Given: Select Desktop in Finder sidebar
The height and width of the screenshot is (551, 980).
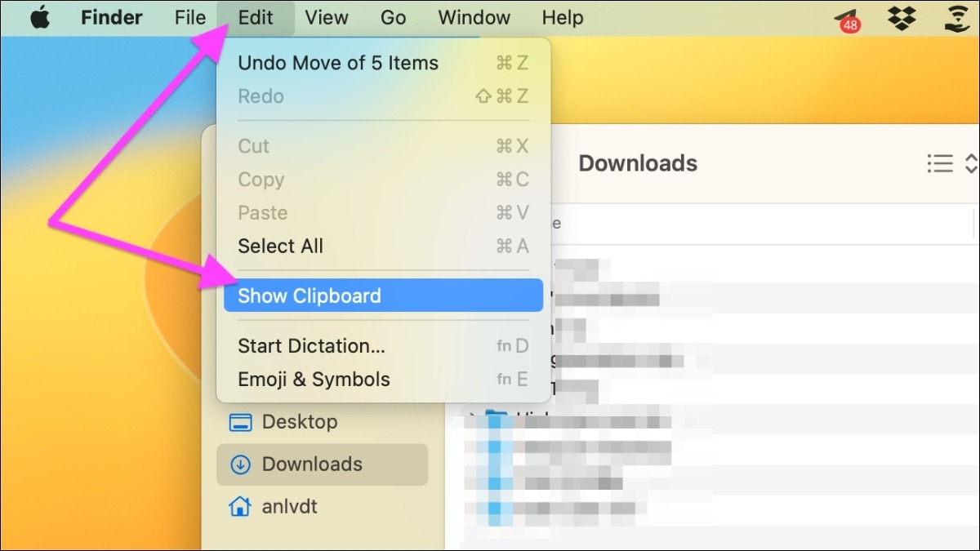Looking at the screenshot, I should [x=322, y=422].
